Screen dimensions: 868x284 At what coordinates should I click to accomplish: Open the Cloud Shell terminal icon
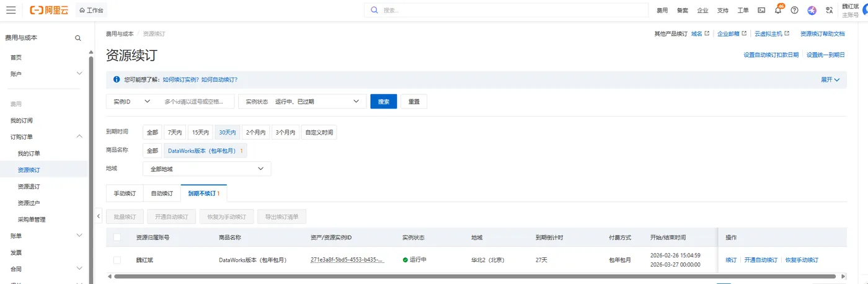tap(761, 10)
